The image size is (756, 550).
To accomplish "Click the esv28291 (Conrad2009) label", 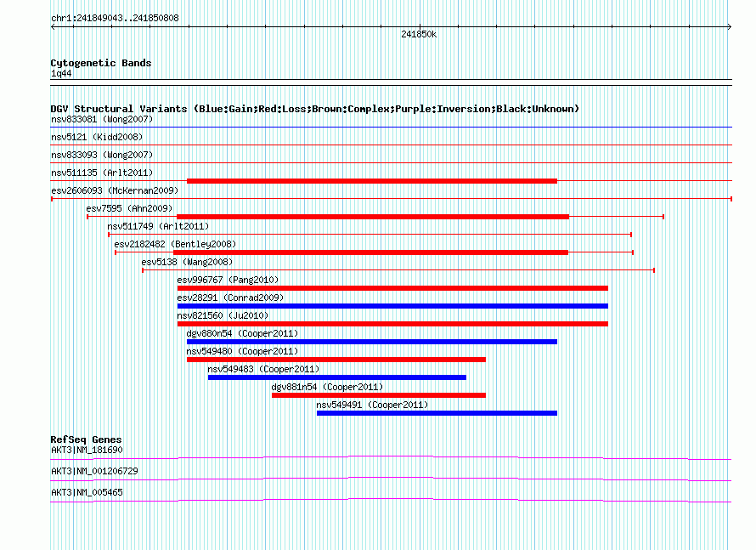I will 230,298.
